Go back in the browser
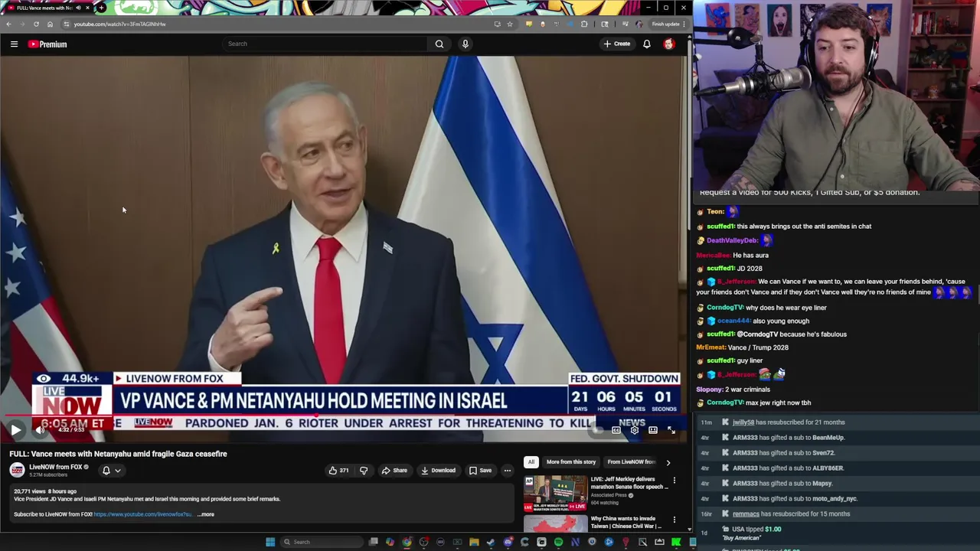 click(8, 24)
